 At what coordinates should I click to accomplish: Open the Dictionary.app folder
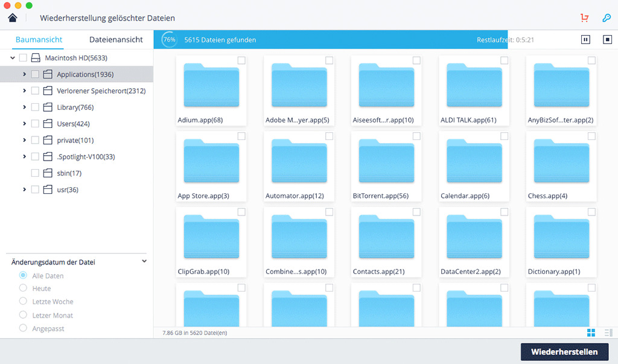click(562, 242)
